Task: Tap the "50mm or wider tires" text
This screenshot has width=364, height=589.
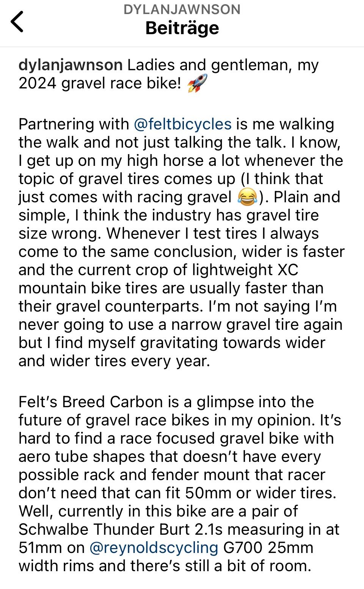Action: pyautogui.click(x=260, y=493)
